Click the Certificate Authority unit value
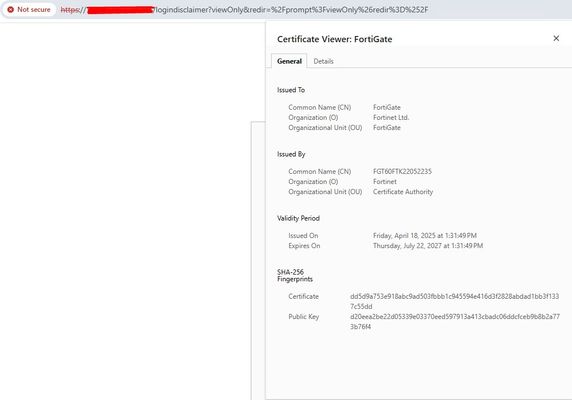 403,192
